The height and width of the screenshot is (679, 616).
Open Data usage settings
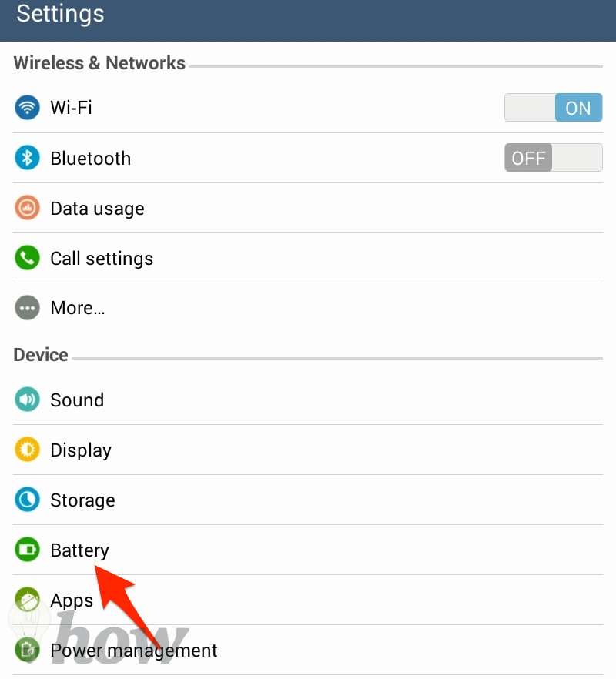pos(307,209)
